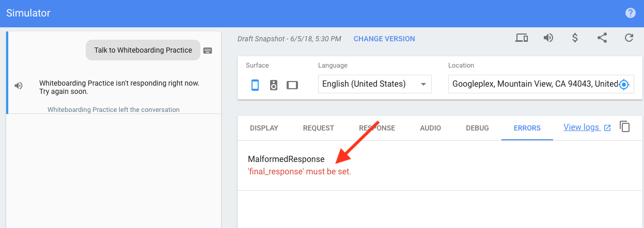This screenshot has width=644, height=228.
Task: Click the Simulator title
Action: pos(28,13)
